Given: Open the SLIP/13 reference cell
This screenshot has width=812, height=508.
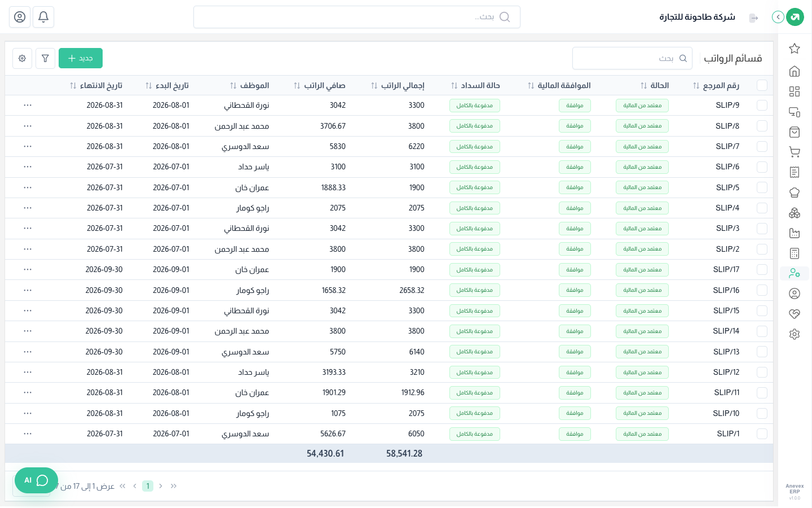Looking at the screenshot, I should [x=726, y=352].
